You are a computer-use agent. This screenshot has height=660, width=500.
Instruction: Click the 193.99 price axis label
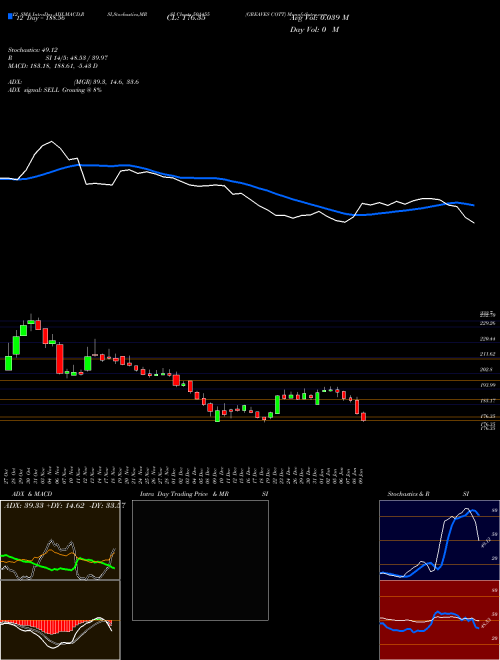point(488,385)
